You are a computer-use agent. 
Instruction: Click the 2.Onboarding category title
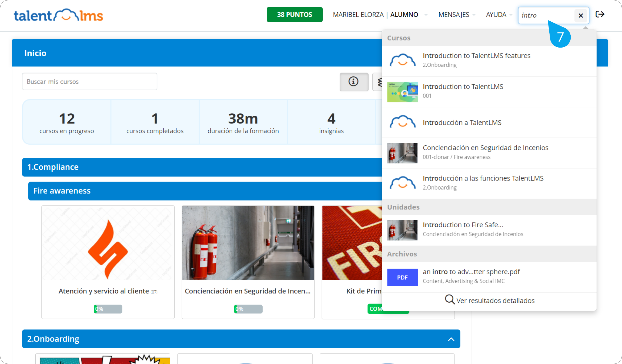(53, 339)
